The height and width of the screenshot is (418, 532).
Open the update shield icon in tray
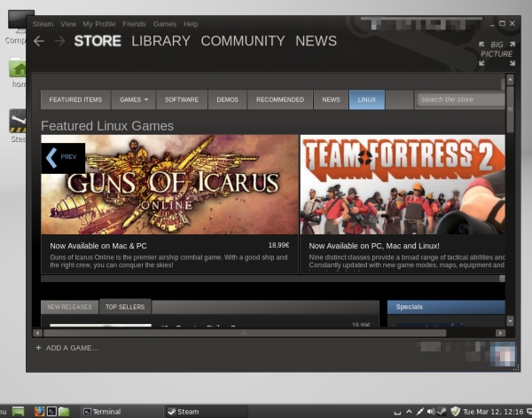(455, 412)
